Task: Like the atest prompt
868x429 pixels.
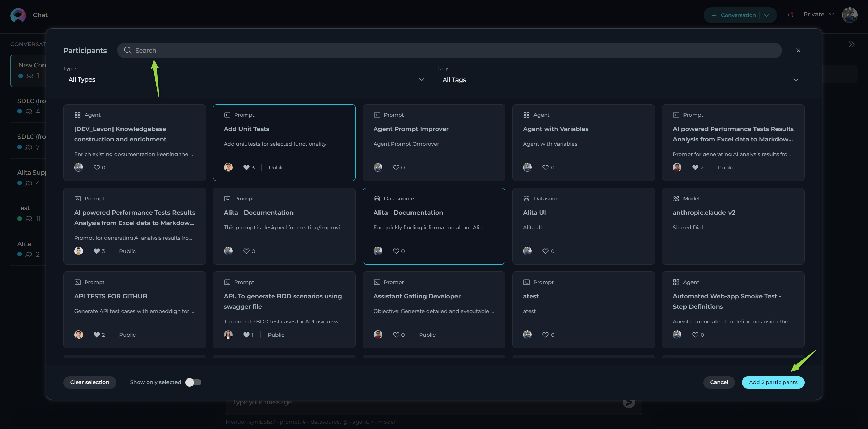Action: click(x=545, y=335)
